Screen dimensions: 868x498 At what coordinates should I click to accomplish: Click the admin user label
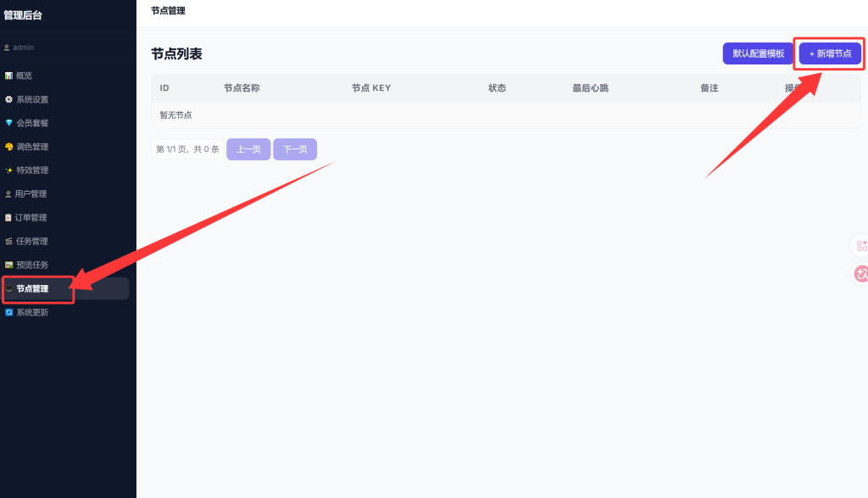(x=23, y=48)
